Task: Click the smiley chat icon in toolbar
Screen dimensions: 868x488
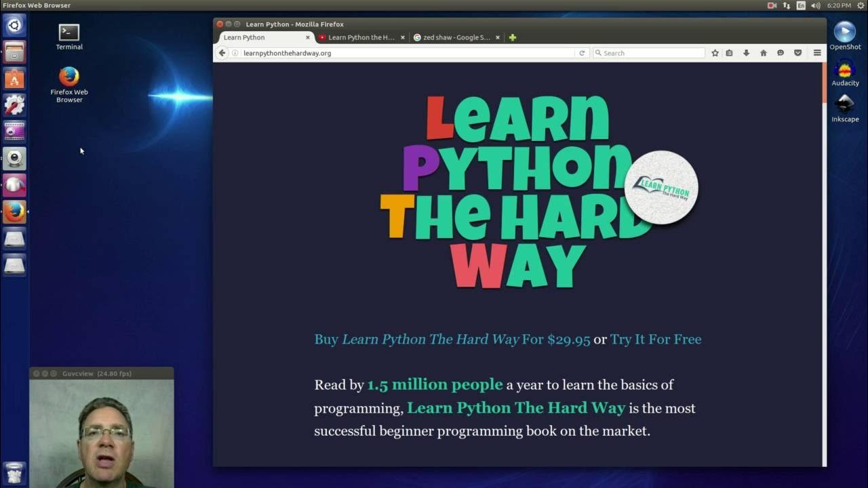Action: click(x=781, y=53)
